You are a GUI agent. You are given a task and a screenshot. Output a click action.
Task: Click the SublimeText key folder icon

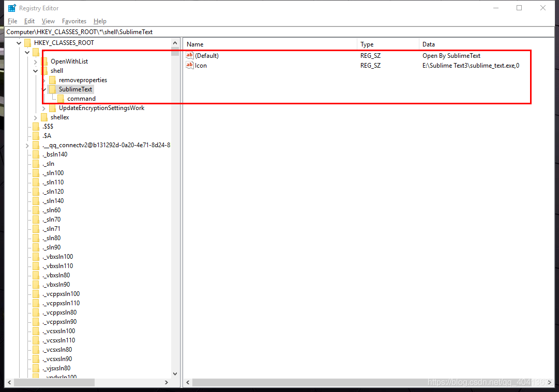(52, 89)
